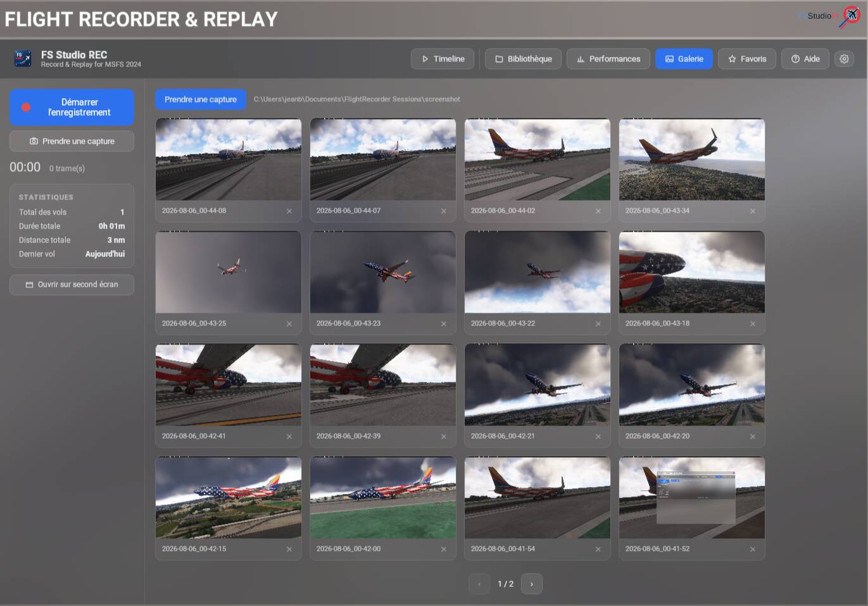Click Ouvrir sur second écran button
Image resolution: width=868 pixels, height=606 pixels.
click(x=72, y=285)
